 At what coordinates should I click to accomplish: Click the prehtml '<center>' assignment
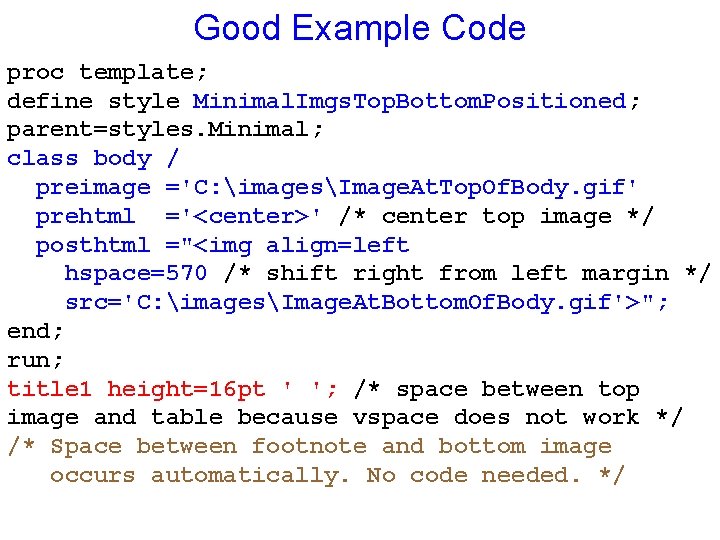click(x=178, y=216)
